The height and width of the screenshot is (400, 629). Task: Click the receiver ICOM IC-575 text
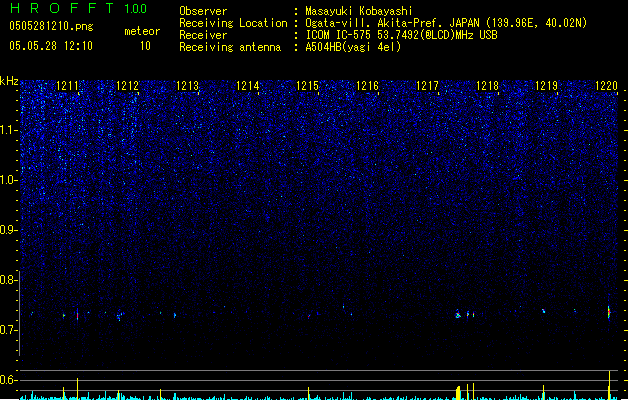click(401, 35)
